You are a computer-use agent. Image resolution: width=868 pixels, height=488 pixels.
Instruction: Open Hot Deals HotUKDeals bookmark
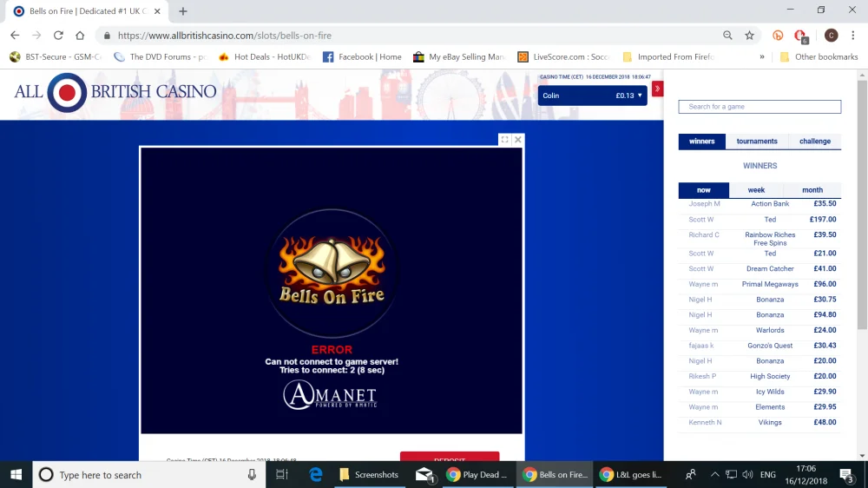[265, 56]
